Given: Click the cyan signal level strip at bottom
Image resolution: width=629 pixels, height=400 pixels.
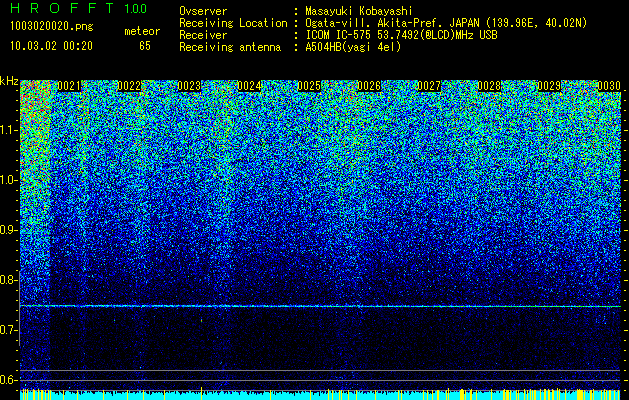Looking at the screenshot, I should point(321,395).
